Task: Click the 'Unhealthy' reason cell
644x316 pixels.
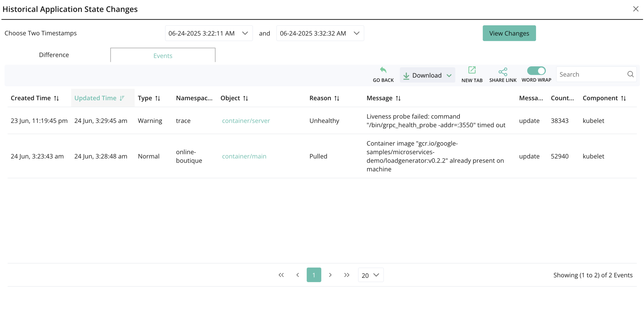Action: pos(324,121)
